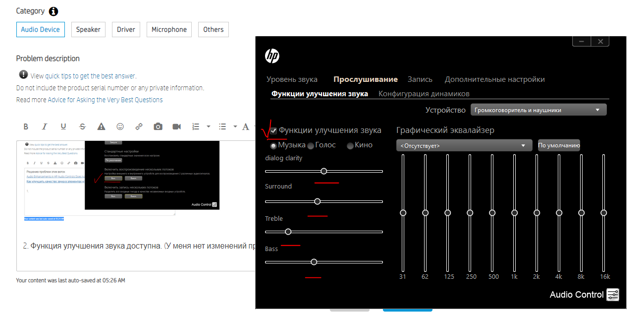Image resolution: width=644 pixels, height=319 pixels.
Task: Switch to the Запись tab
Action: tap(420, 79)
